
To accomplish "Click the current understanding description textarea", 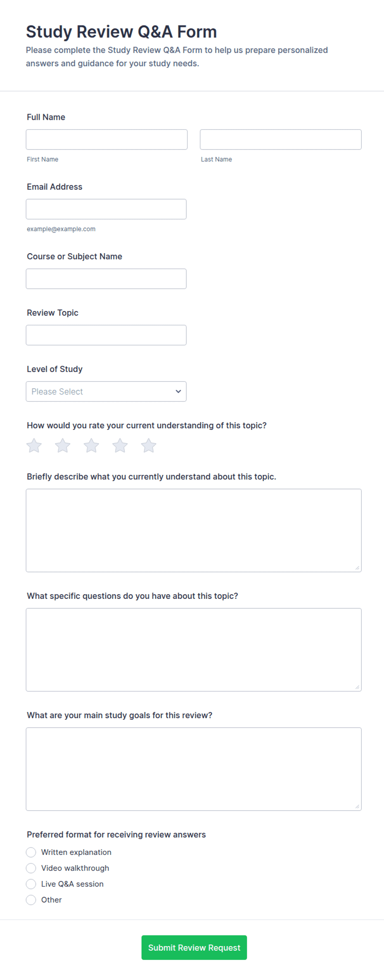I will (194, 531).
